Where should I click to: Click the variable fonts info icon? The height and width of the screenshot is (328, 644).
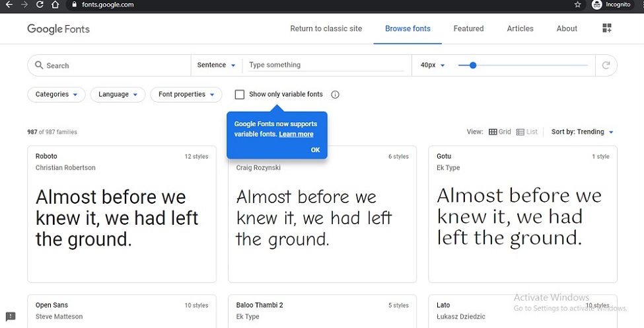tap(335, 95)
